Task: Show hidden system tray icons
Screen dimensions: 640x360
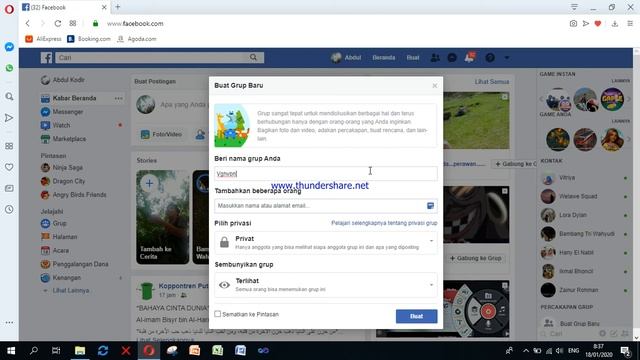Action: click(526, 351)
